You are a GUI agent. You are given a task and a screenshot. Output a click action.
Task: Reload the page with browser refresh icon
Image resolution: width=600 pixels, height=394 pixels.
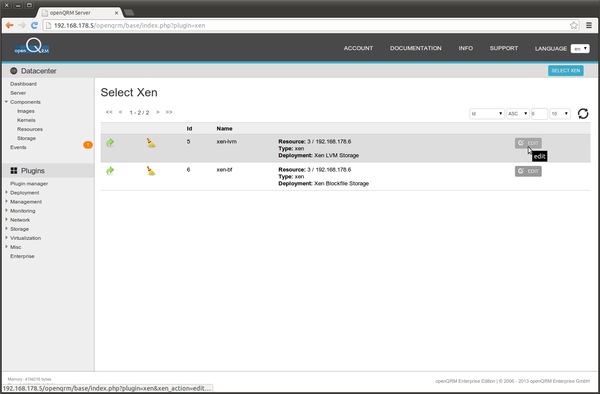coord(34,25)
